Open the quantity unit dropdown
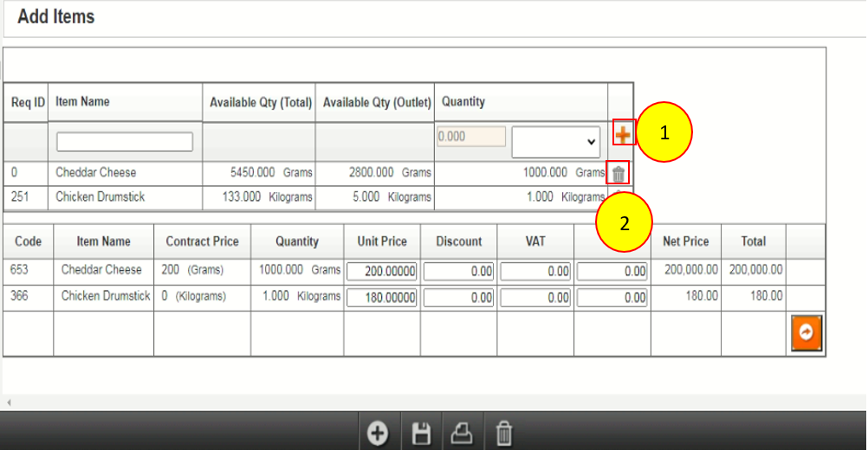This screenshot has width=868, height=450. pyautogui.click(x=556, y=141)
